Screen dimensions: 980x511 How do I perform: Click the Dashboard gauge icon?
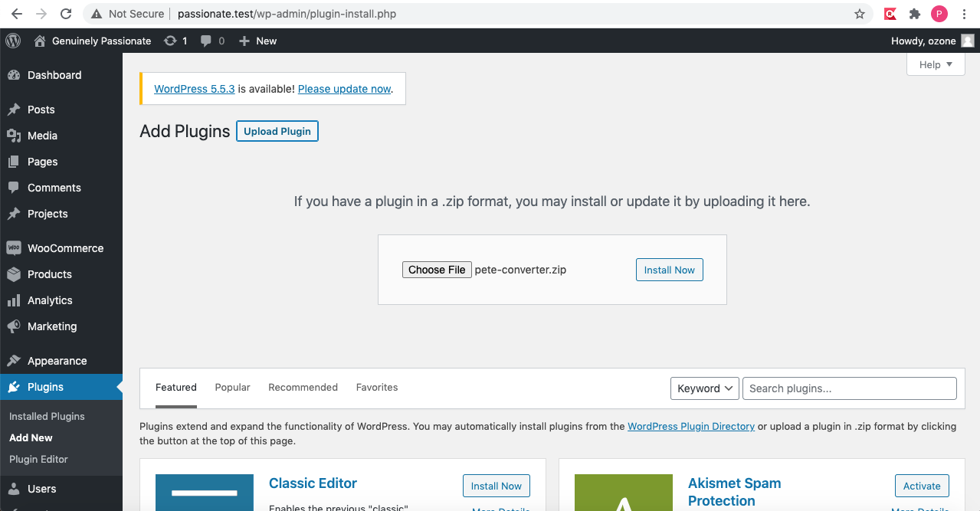click(14, 75)
